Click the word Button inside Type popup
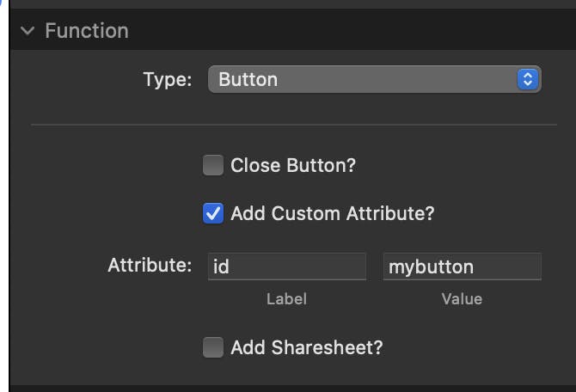This screenshot has width=576, height=392. tap(248, 80)
